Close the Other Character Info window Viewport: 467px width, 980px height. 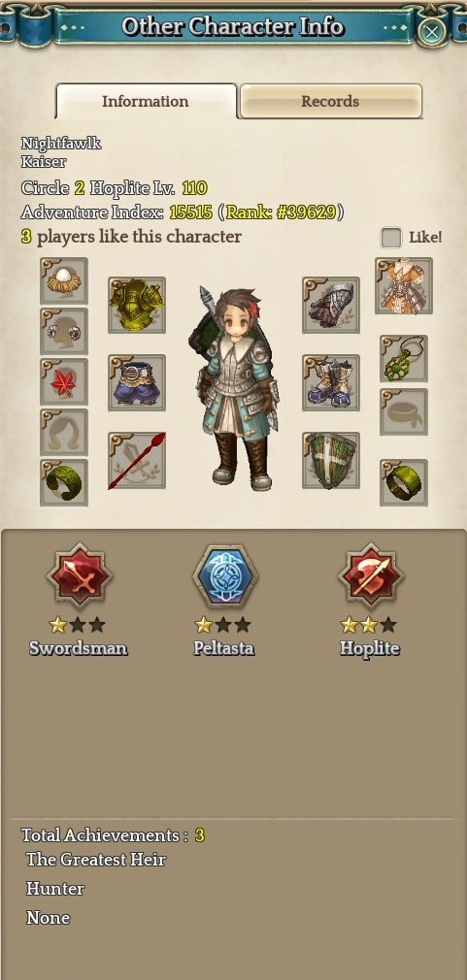tap(431, 31)
